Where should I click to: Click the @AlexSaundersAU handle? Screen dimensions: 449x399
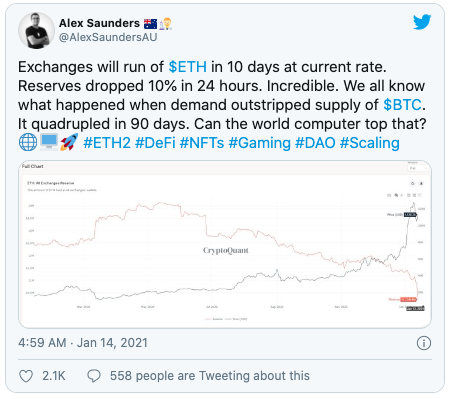(x=108, y=37)
